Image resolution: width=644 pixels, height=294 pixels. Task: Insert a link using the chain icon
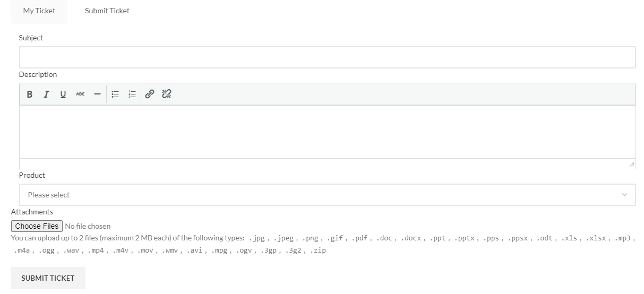point(150,94)
